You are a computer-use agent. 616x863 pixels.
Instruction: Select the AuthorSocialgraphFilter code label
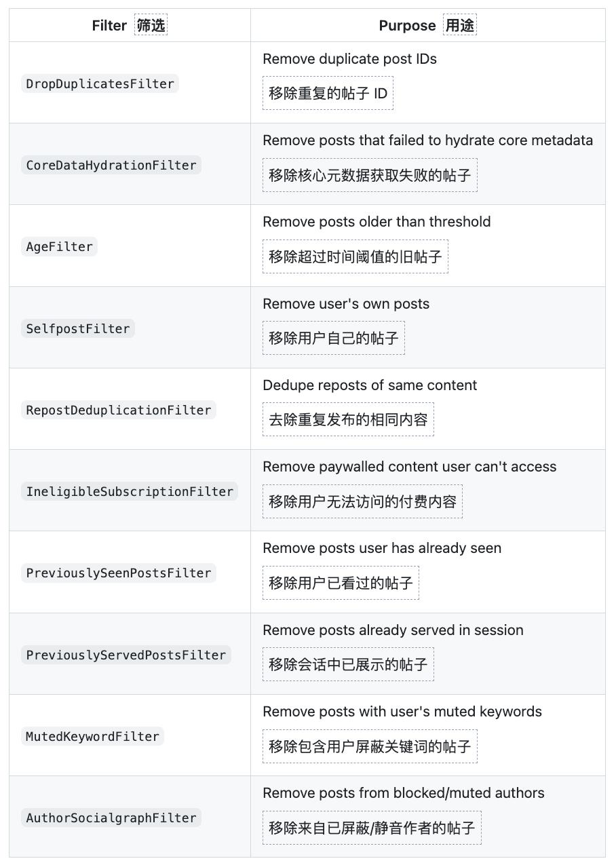pos(111,818)
